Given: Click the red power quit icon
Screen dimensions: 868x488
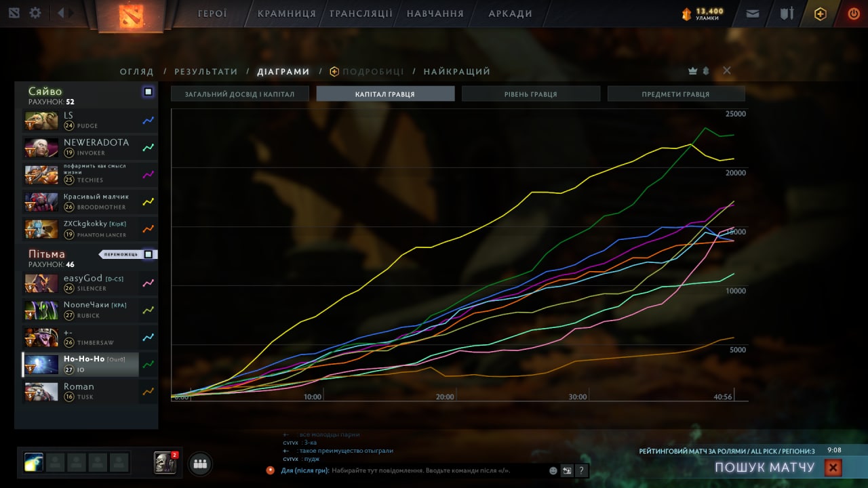Looking at the screenshot, I should [854, 13].
